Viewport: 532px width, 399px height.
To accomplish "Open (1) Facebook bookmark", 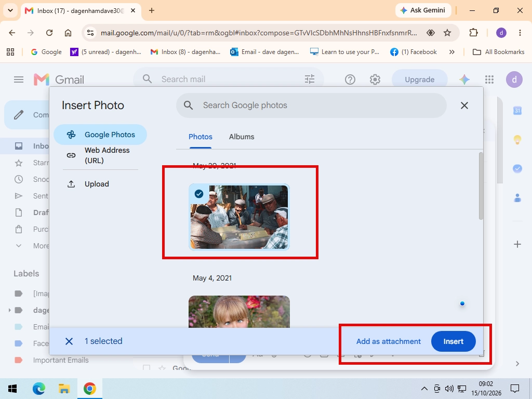I will [x=414, y=52].
